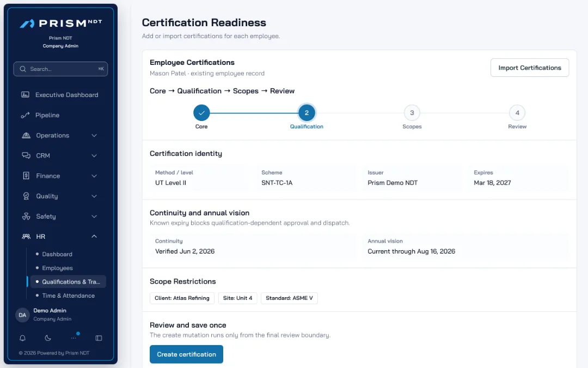Click Verified Jun 2, 2026 continuity
The image size is (588, 368).
coord(185,251)
